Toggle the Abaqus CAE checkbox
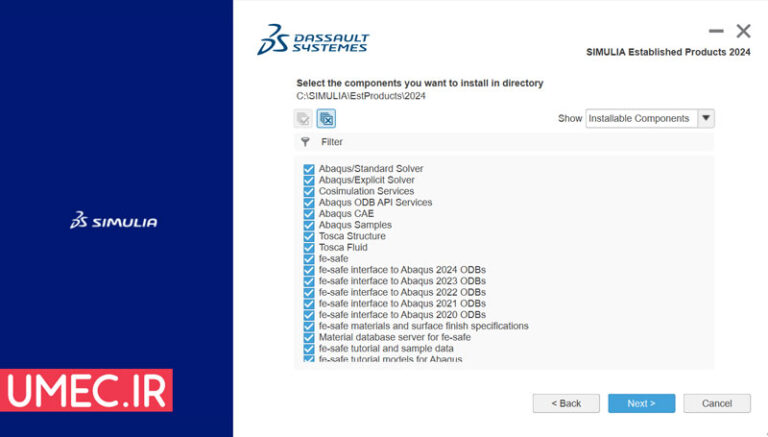768x437 pixels. click(309, 214)
